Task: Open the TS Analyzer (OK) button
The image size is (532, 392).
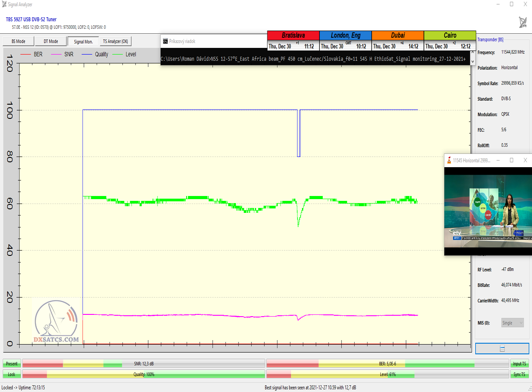Action: click(115, 41)
